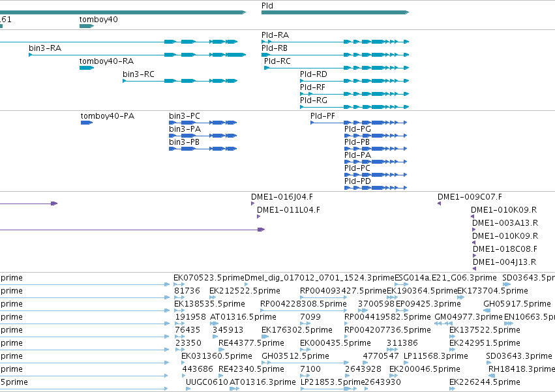Click the tomboy40-PA blue protein glyph
Viewport: 555px width, 392px height.
pyautogui.click(x=87, y=123)
